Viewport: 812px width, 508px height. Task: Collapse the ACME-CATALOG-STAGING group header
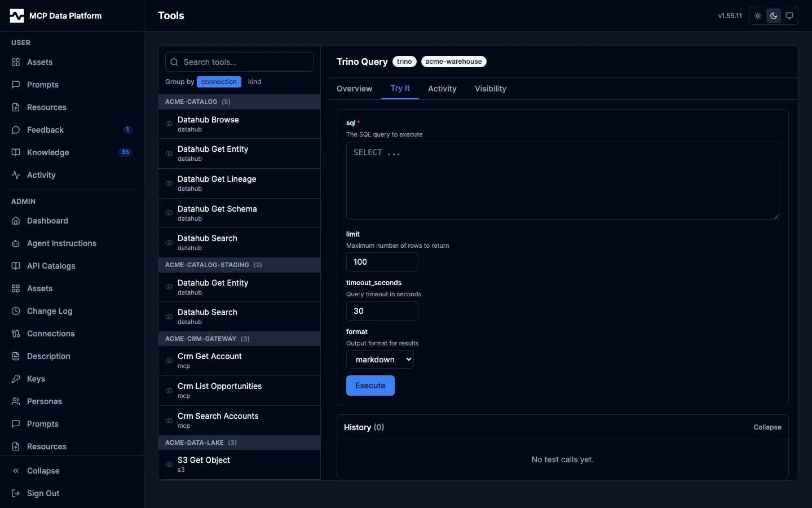[x=240, y=265]
